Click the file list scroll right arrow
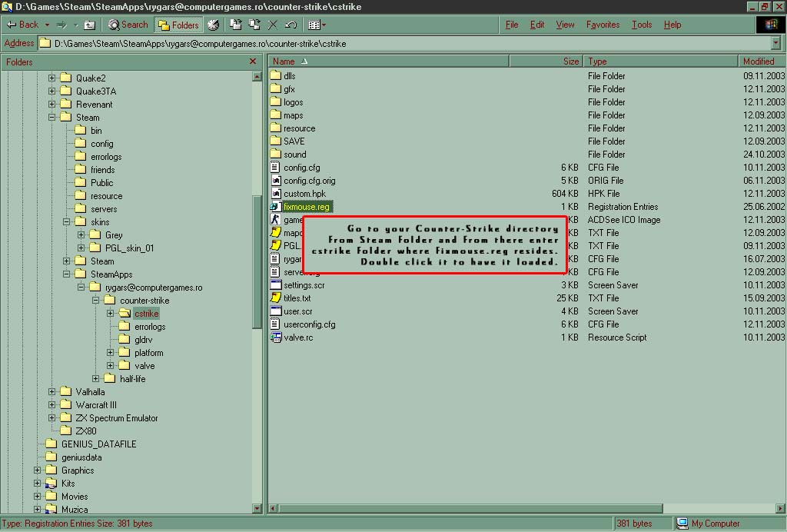 781,508
